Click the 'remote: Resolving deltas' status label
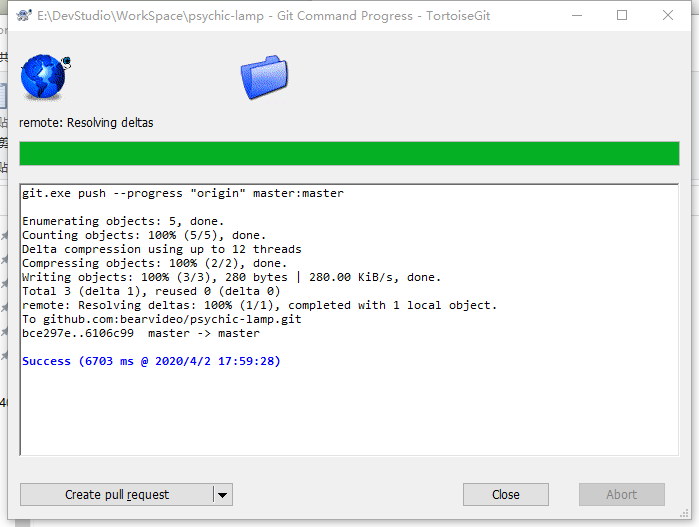 pyautogui.click(x=87, y=123)
